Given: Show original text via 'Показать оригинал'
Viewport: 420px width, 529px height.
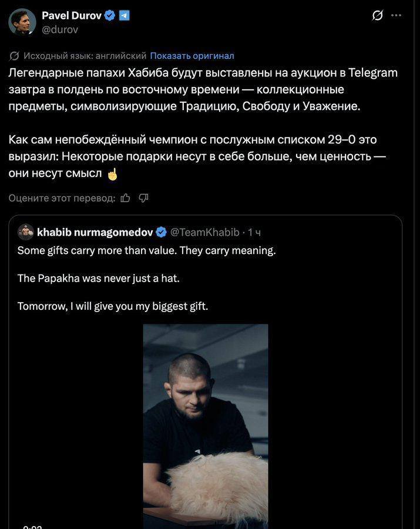Looking at the screenshot, I should click(193, 56).
